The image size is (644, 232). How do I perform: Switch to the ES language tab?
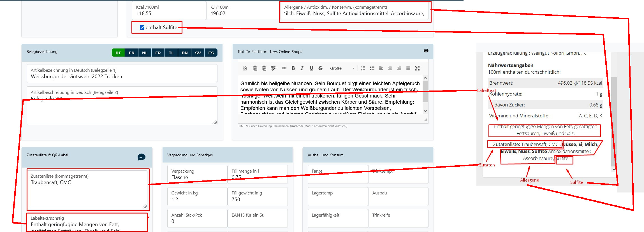click(x=211, y=53)
